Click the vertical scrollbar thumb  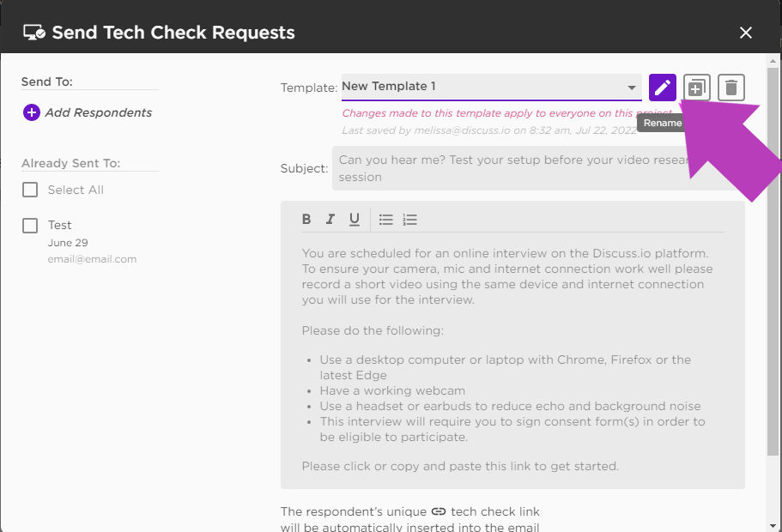point(773,261)
